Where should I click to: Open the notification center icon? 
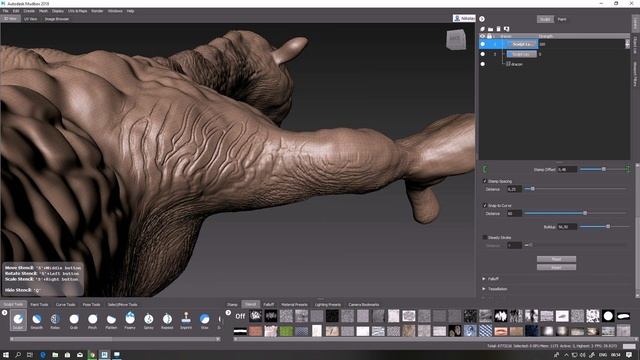(x=629, y=355)
